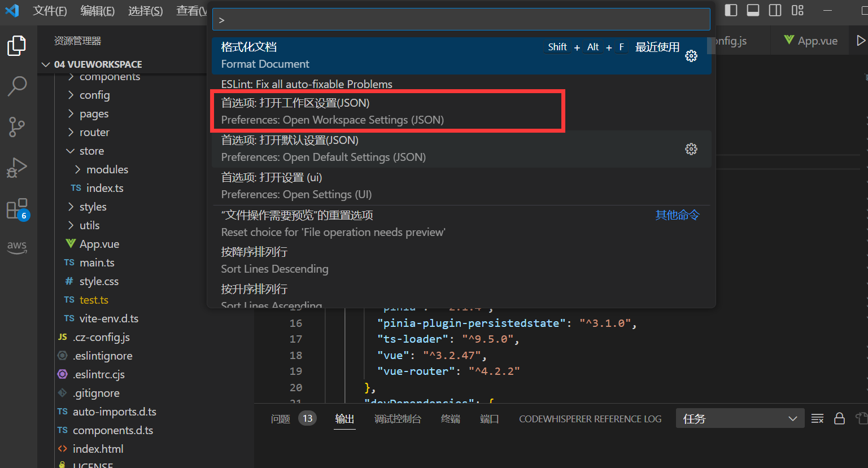Viewport: 868px width, 468px height.
Task: Open .eslintrc.cjs file
Action: pyautogui.click(x=98, y=374)
